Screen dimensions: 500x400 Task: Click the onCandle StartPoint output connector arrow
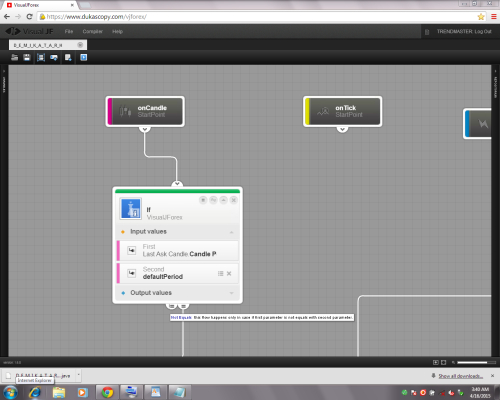(145, 129)
